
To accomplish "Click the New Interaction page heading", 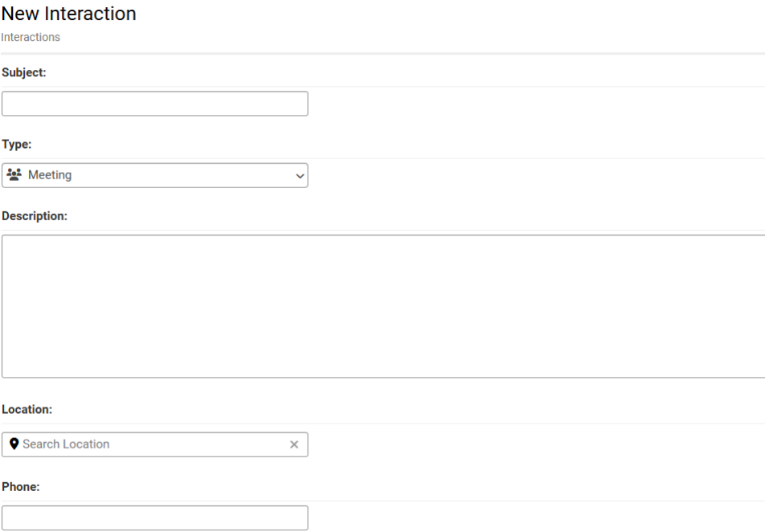I will pyautogui.click(x=69, y=14).
